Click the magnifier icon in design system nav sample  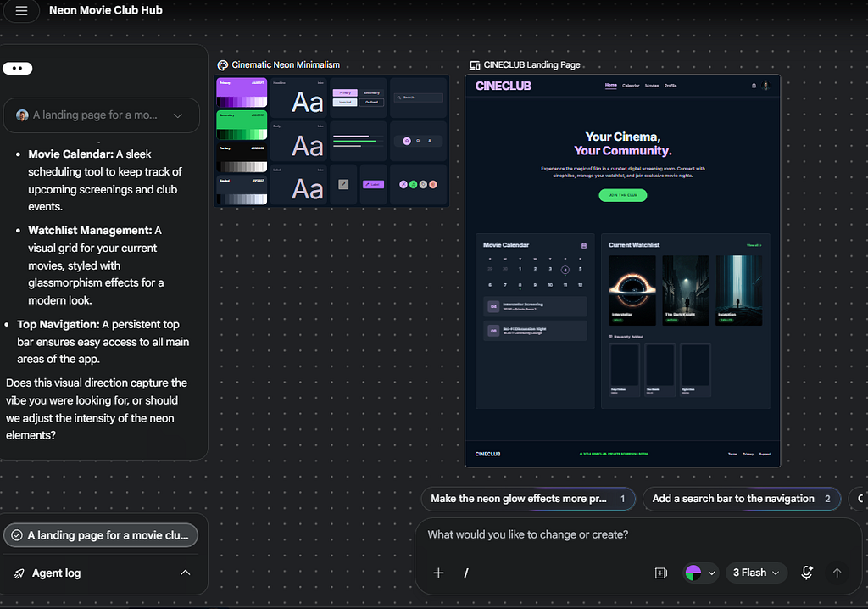419,142
